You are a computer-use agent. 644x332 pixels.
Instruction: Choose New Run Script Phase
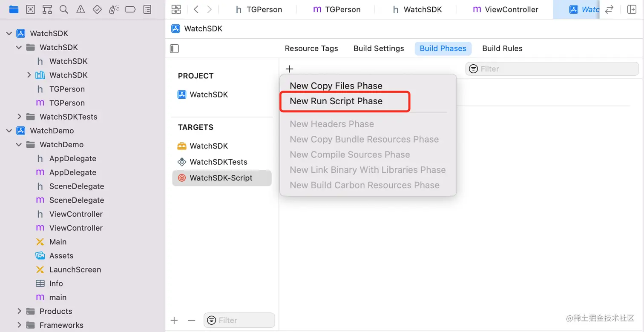tap(336, 101)
